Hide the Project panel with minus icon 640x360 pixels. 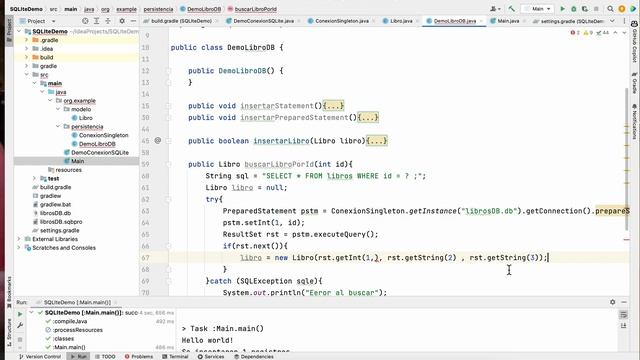pyautogui.click(x=133, y=21)
